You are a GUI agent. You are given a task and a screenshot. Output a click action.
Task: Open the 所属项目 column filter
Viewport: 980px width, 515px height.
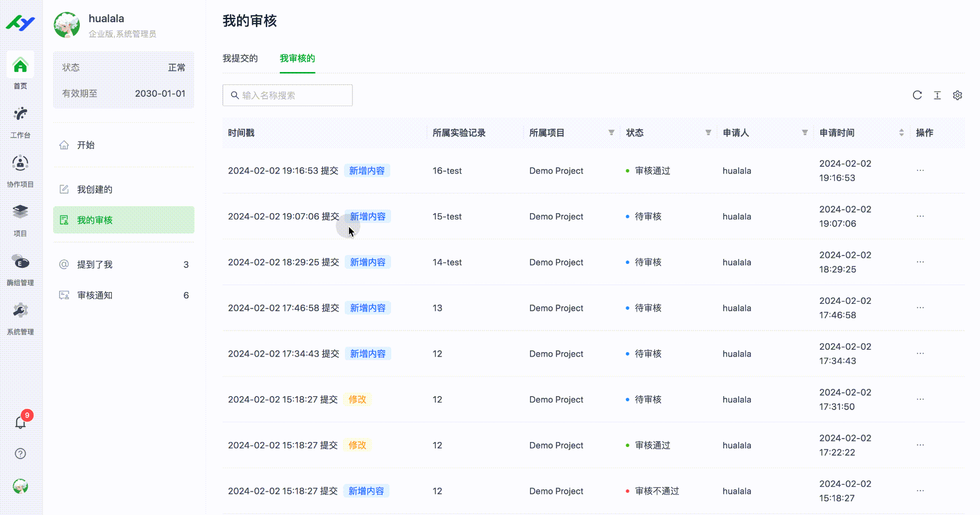click(611, 133)
